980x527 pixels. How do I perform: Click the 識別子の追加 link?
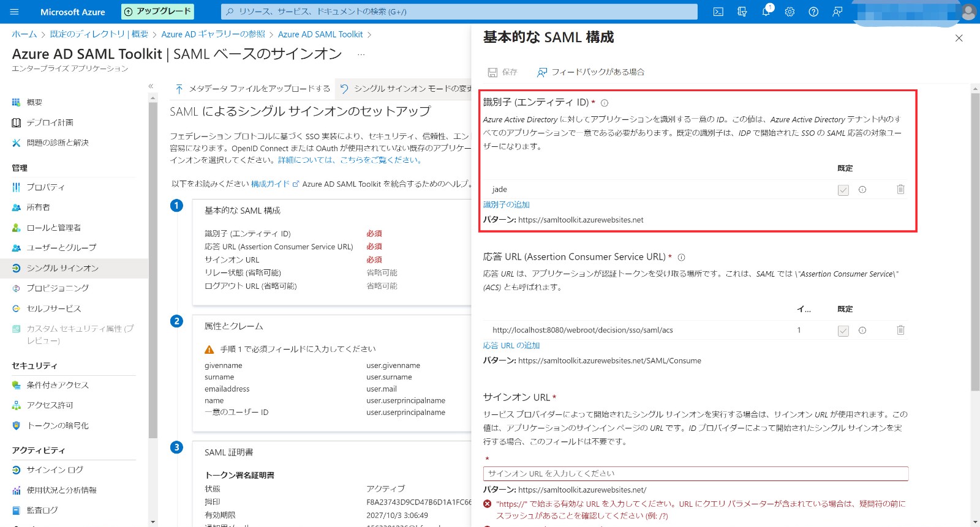(507, 204)
